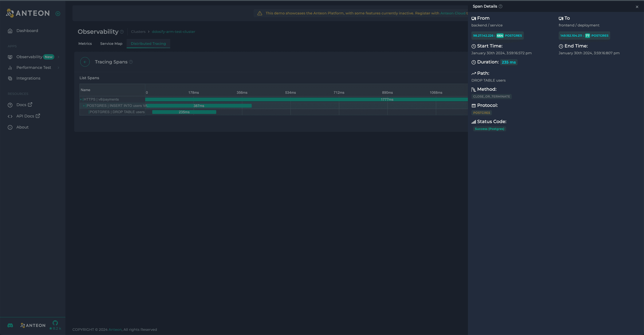
Task: Switch to the Service Map tab
Action: (111, 43)
